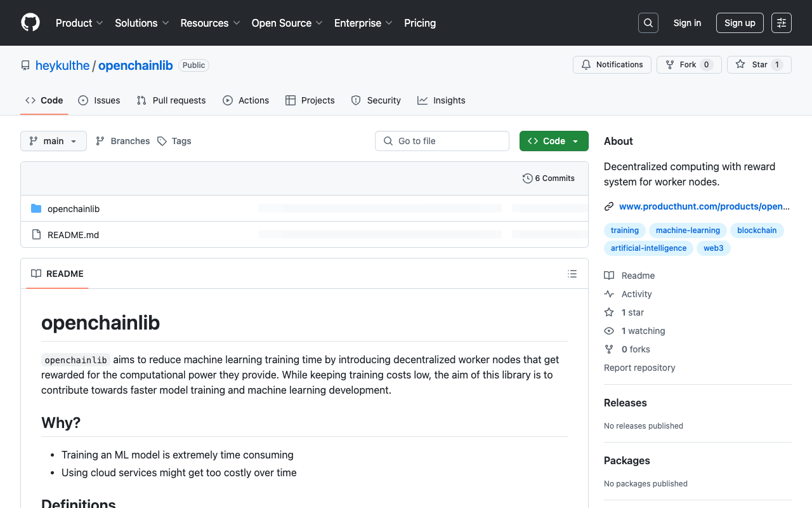Open the heykulthe user profile link

coord(63,65)
